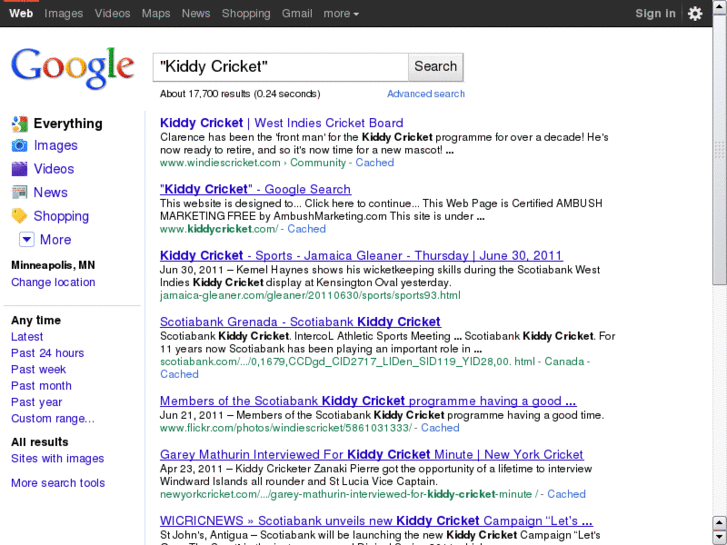Open Scotiabank Grenada Kiddy Cricket result
The width and height of the screenshot is (727, 545).
point(300,322)
